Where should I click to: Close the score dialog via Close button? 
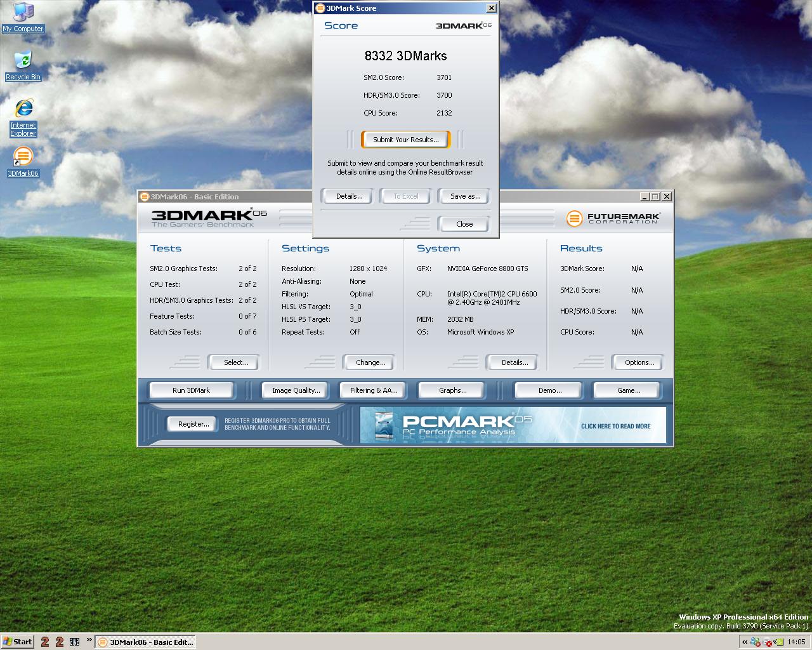pyautogui.click(x=464, y=224)
